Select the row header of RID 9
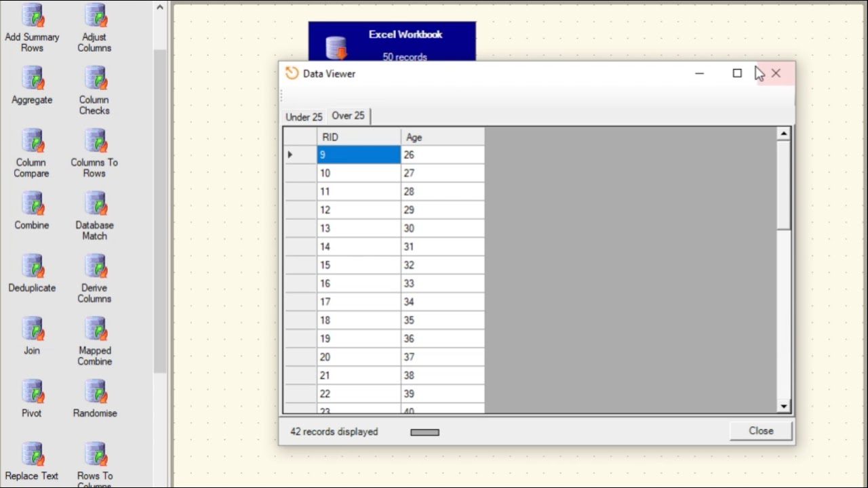 [300, 155]
